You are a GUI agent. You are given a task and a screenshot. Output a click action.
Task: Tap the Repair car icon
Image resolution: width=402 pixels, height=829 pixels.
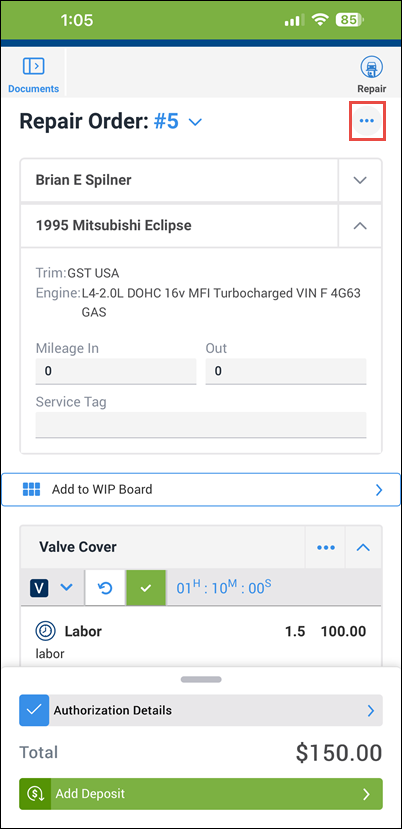click(x=371, y=68)
